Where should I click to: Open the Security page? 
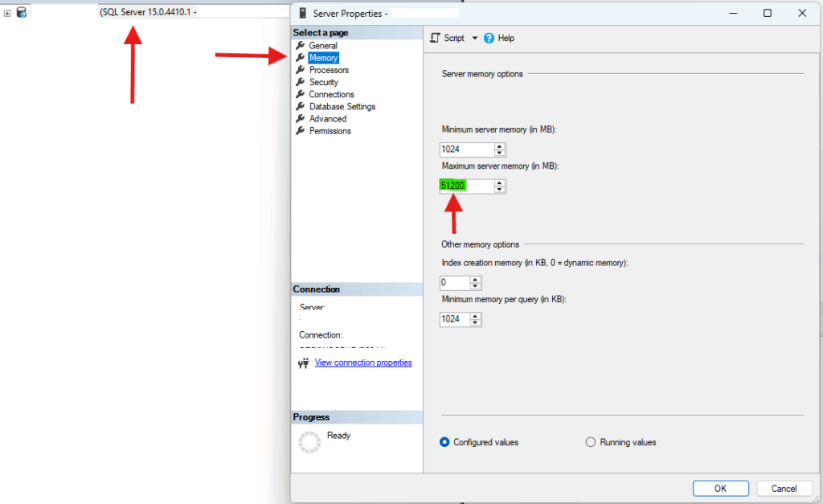[323, 82]
